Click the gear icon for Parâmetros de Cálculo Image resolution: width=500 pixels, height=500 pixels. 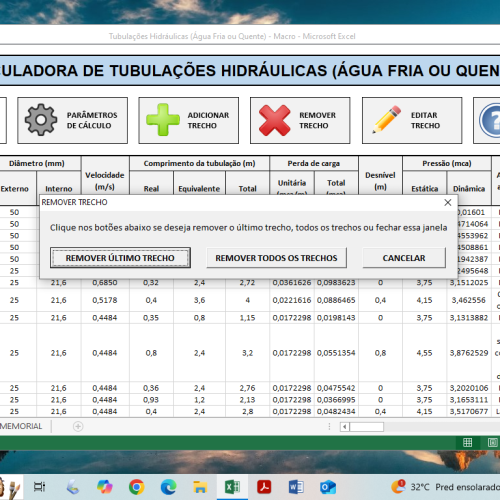[41, 120]
